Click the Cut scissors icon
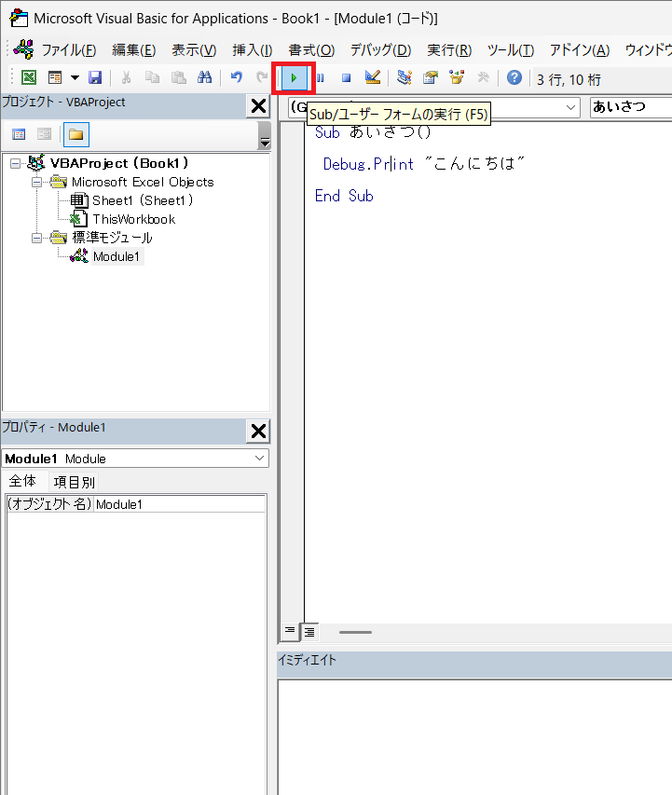The width and height of the screenshot is (672, 795). tap(126, 77)
